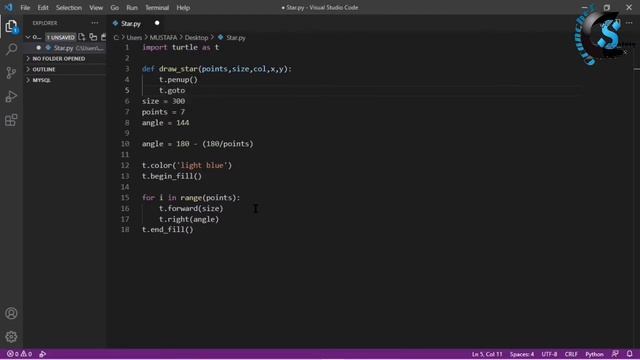Open the Extensions view icon
This screenshot has width=640, height=360.
(x=11, y=120)
